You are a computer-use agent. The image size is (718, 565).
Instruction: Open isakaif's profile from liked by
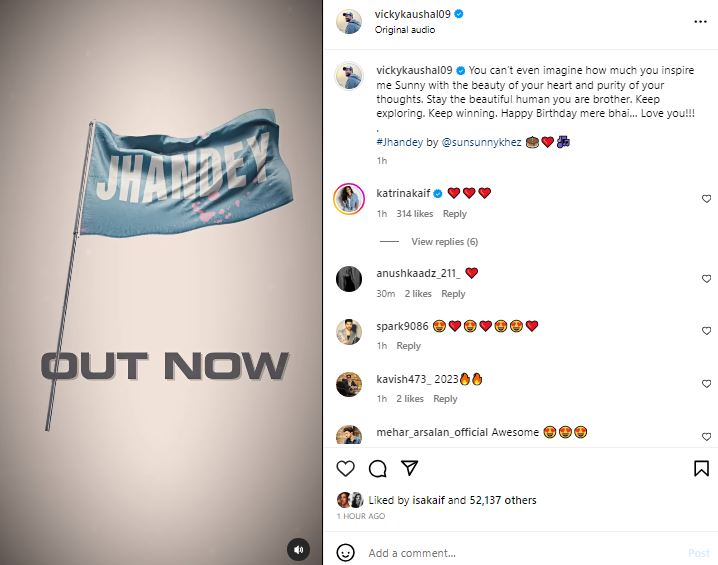428,500
